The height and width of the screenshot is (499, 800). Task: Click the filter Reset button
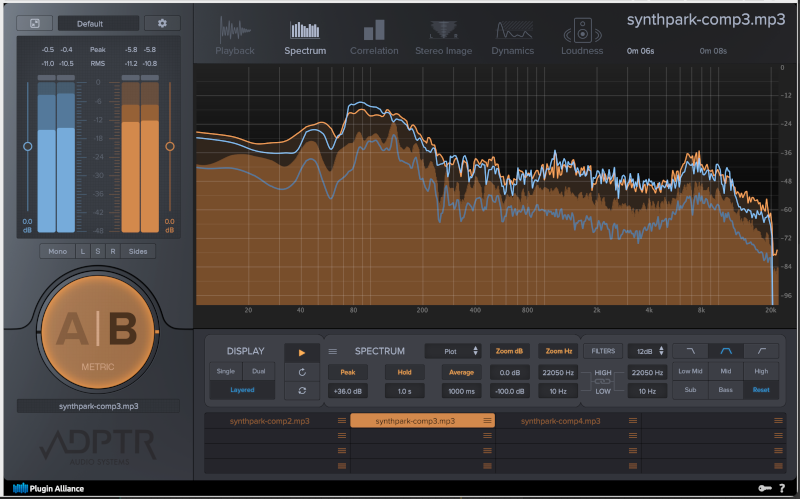pos(760,389)
